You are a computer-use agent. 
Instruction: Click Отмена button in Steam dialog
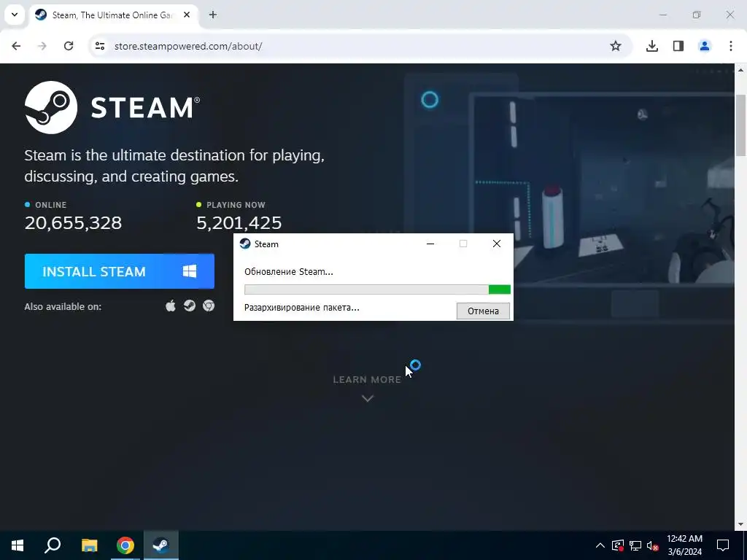[x=483, y=311]
